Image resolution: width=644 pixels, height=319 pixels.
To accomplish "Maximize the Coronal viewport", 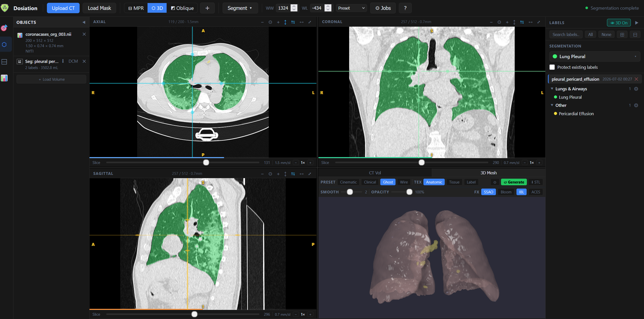I will [539, 22].
